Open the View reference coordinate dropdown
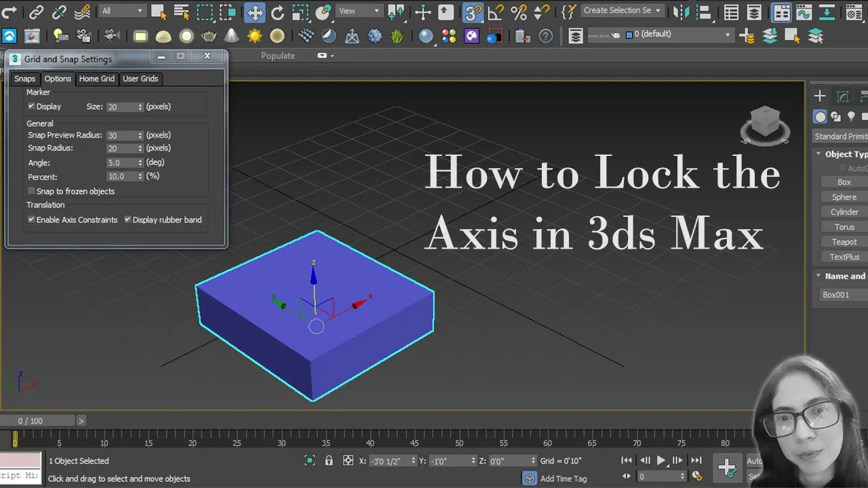Viewport: 868px width, 488px height. click(x=359, y=11)
